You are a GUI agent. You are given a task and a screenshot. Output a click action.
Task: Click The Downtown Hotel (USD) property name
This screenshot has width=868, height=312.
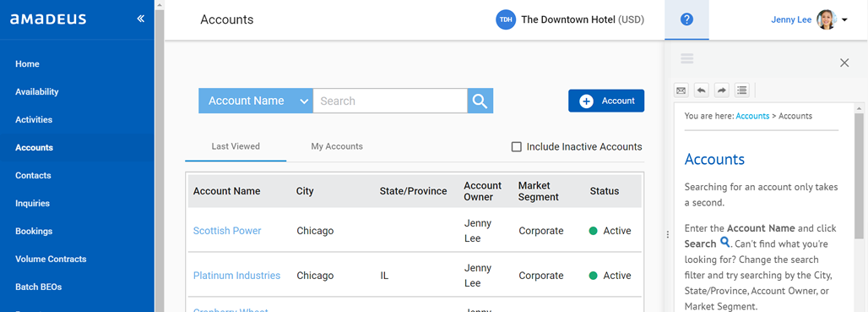point(583,19)
